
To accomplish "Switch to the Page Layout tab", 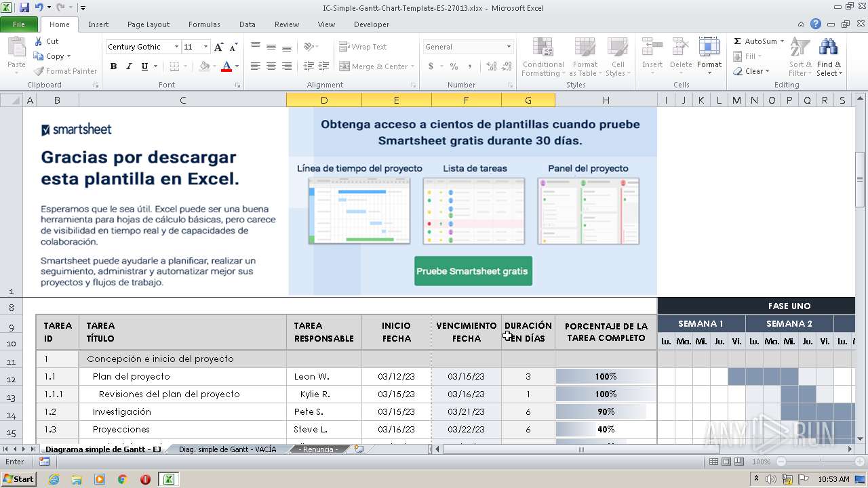I will click(x=149, y=24).
